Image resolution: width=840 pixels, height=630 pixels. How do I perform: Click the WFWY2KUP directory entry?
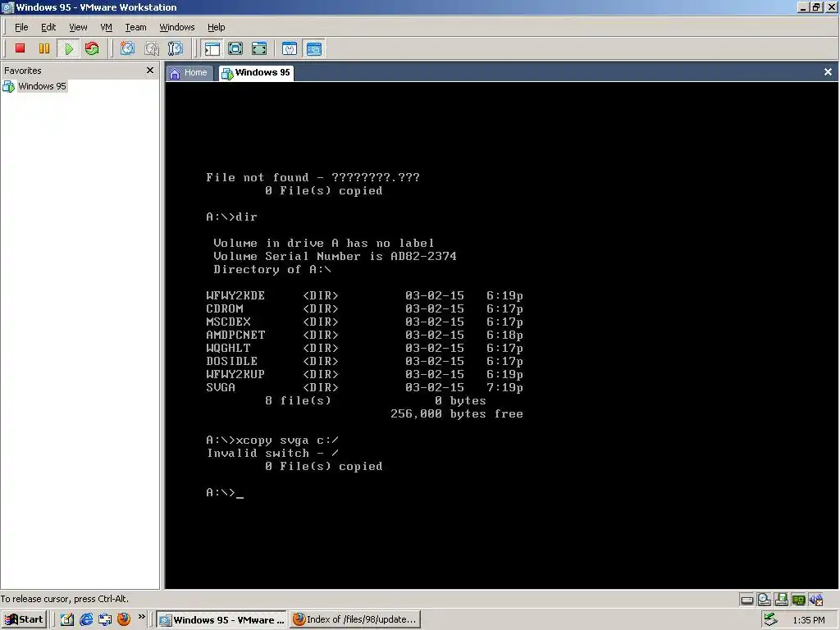[x=364, y=374]
